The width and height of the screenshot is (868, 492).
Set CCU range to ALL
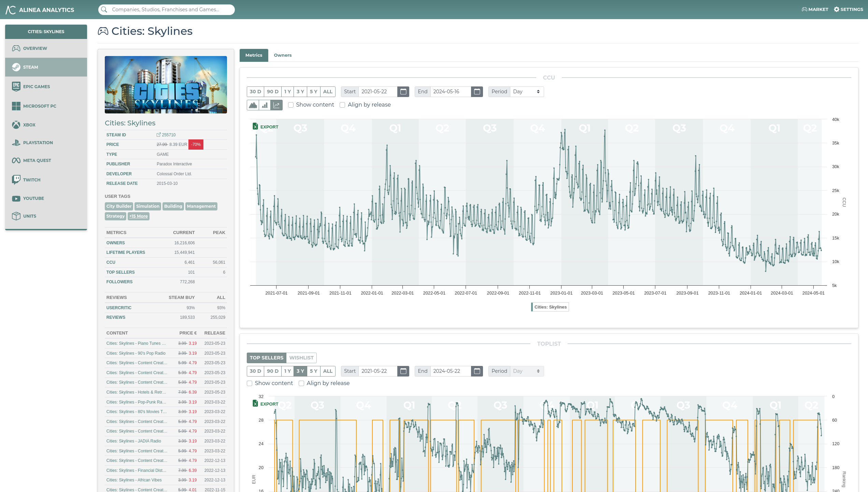[x=328, y=92]
